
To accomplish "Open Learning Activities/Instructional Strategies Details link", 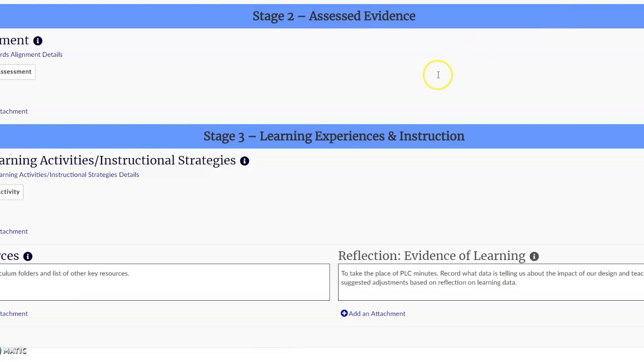I will point(69,174).
